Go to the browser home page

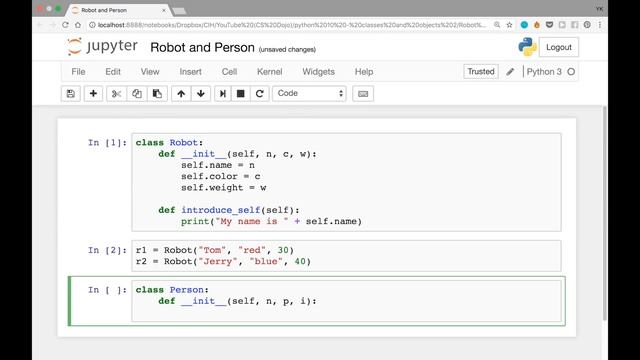pyautogui.click(x=78, y=25)
